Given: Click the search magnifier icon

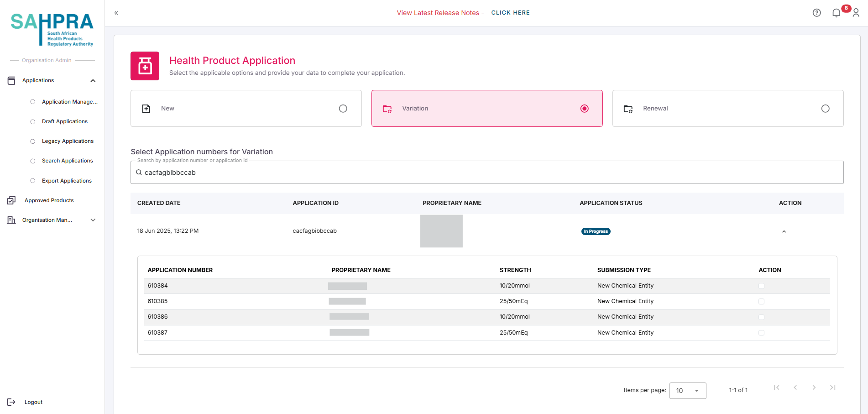Looking at the screenshot, I should point(139,173).
